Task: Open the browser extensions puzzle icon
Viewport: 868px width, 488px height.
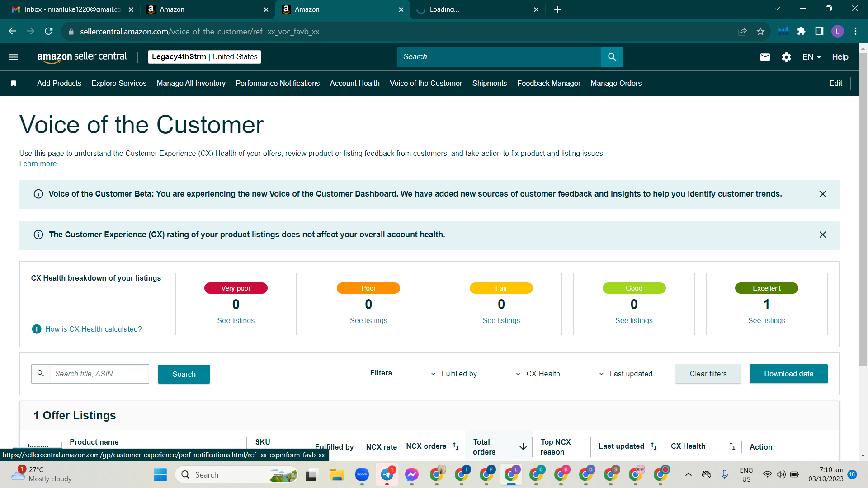Action: (x=802, y=31)
